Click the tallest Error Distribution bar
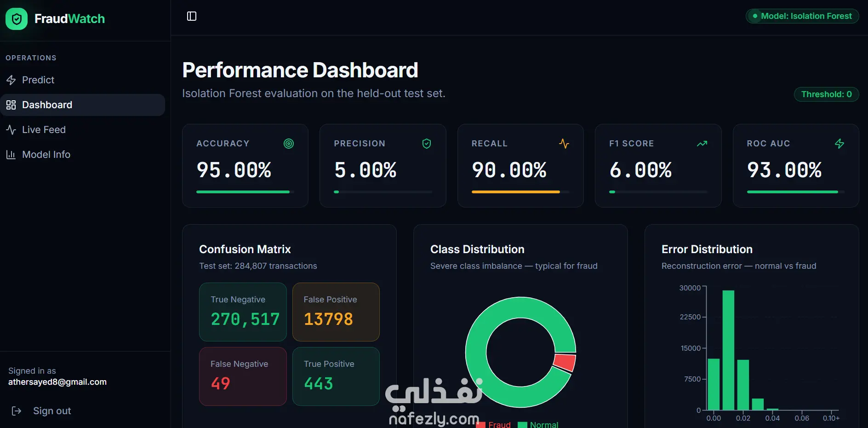The image size is (868, 428). click(728, 350)
